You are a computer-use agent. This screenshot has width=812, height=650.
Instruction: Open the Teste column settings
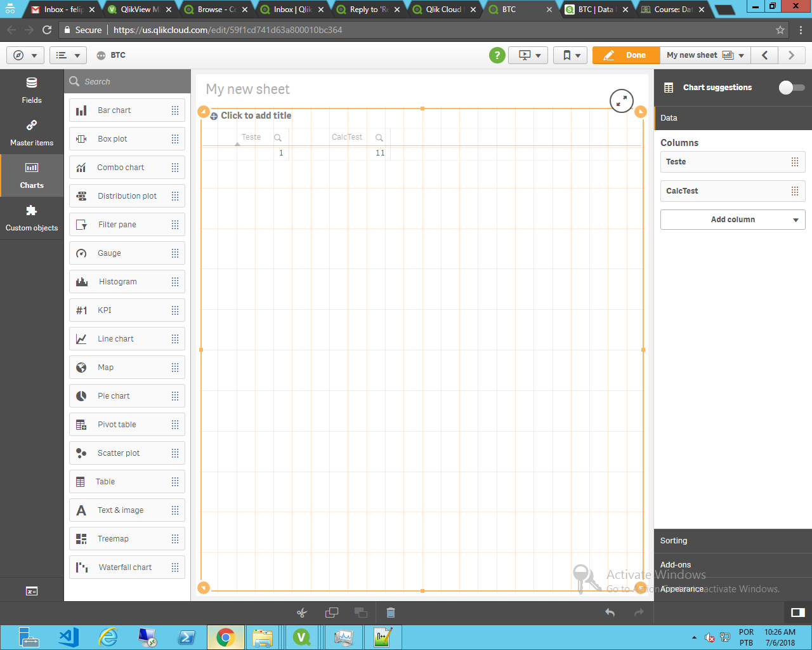tap(733, 162)
